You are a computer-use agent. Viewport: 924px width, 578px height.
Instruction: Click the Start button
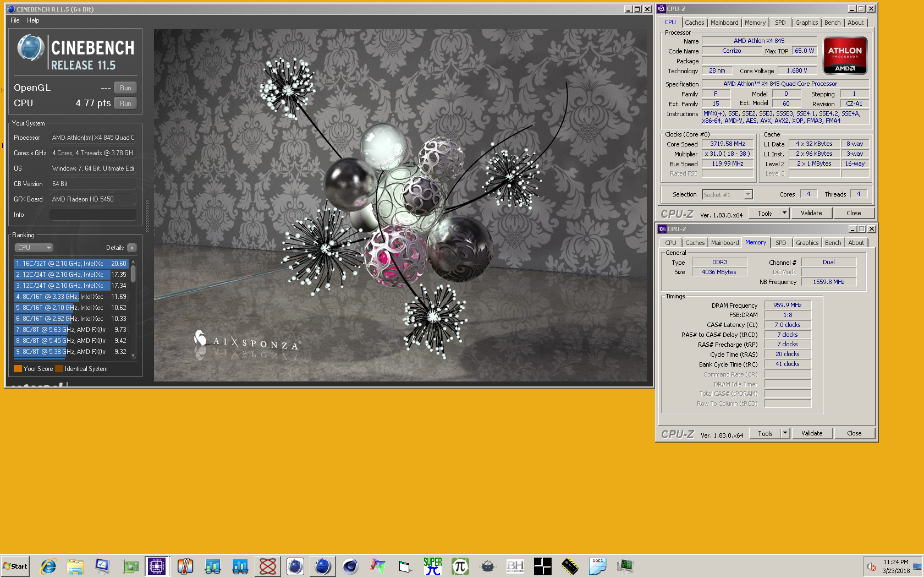pos(15,566)
